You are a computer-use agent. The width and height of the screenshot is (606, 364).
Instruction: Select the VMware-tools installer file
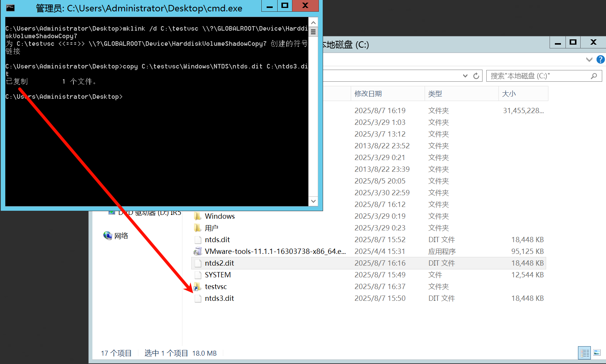click(x=275, y=251)
